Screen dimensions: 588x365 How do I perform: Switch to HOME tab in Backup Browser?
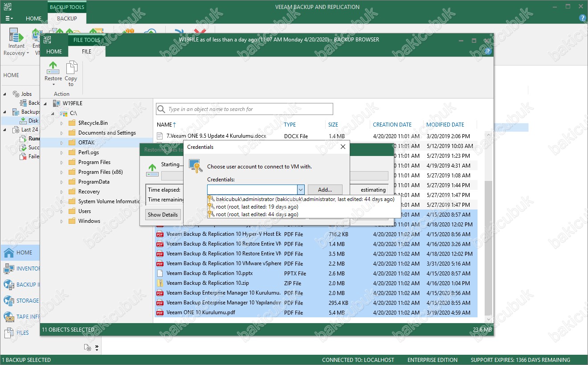click(x=54, y=51)
